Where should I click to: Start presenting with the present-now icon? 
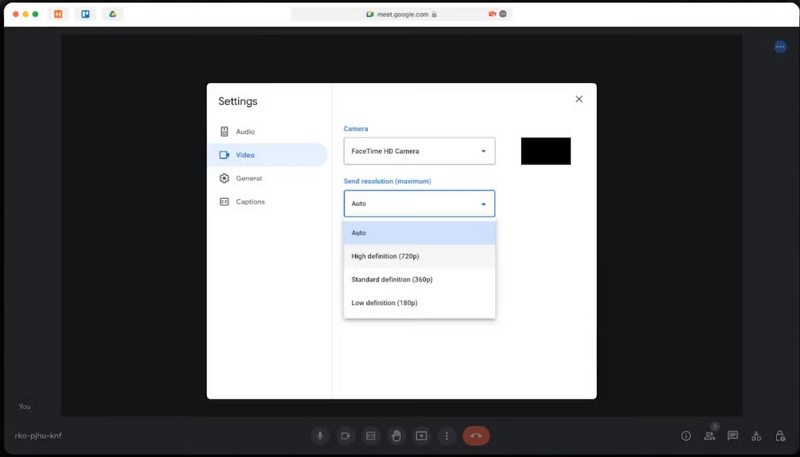coord(421,436)
